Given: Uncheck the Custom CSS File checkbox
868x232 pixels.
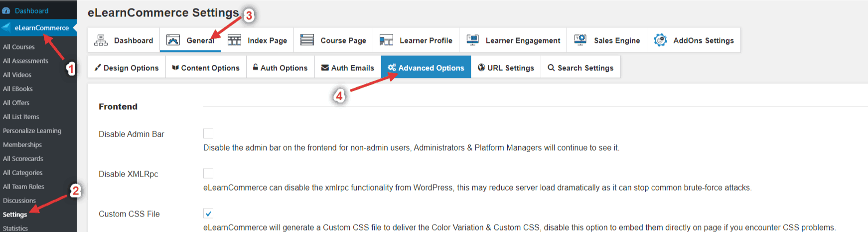Looking at the screenshot, I should point(208,213).
